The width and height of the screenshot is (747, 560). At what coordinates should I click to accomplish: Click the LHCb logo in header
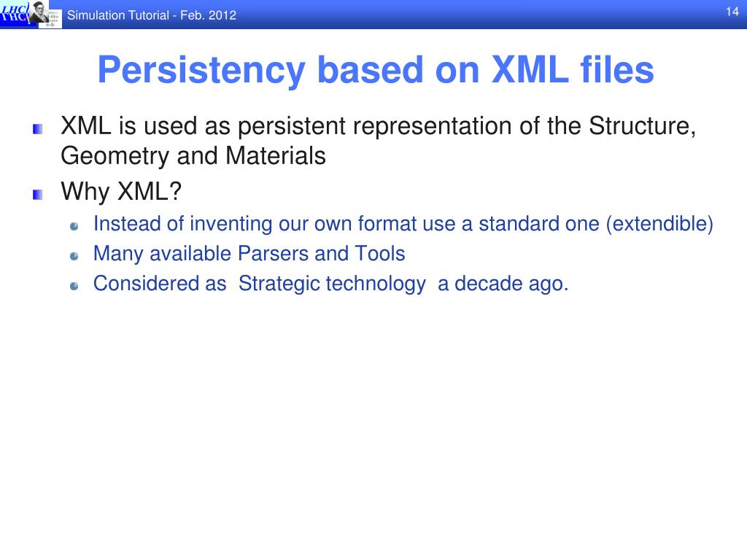[15, 13]
